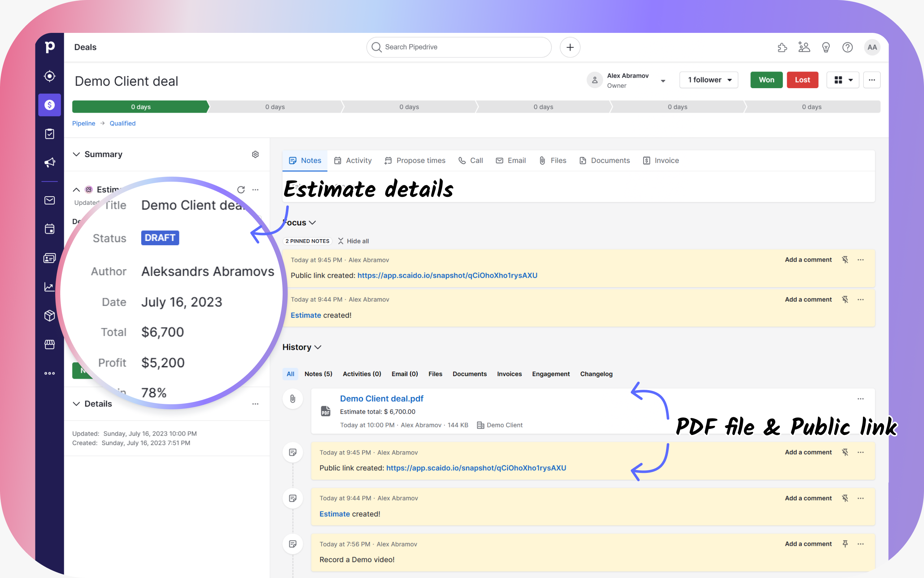The width and height of the screenshot is (924, 578).
Task: Switch to the Invoice tab
Action: point(661,160)
